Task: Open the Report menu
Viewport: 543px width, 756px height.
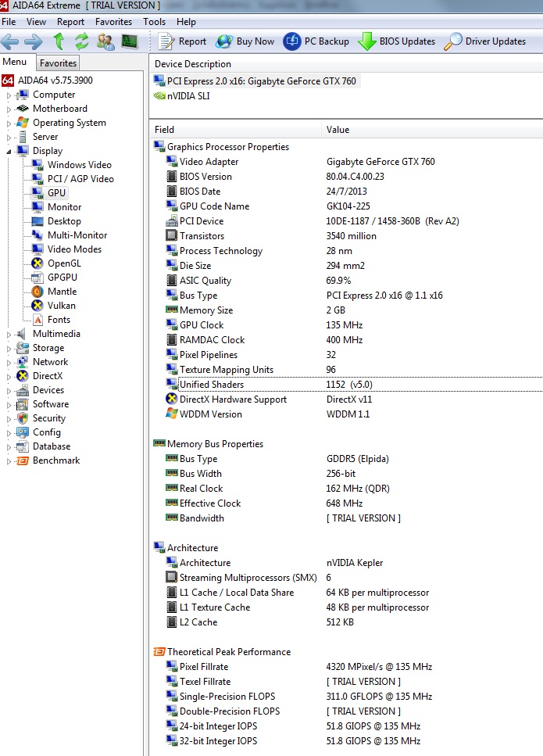Action: [70, 22]
